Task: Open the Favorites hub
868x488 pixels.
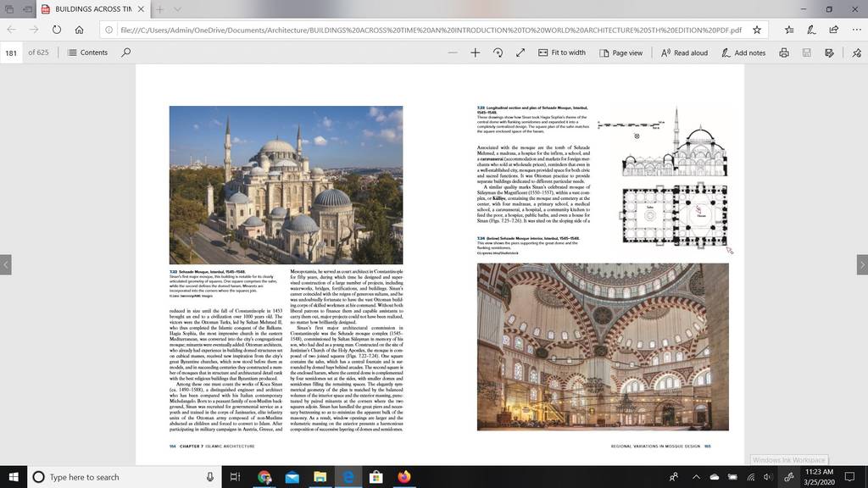Action: pos(789,30)
